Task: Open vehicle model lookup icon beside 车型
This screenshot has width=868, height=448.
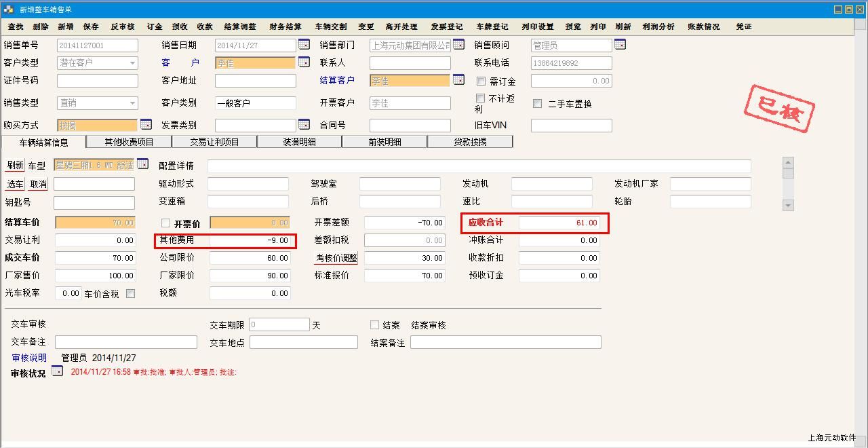Action: tap(142, 164)
